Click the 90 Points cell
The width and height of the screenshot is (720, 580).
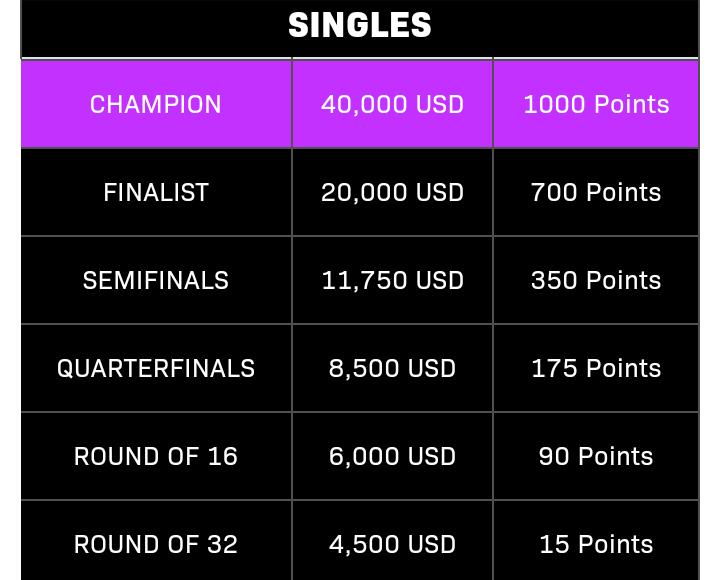tap(596, 456)
